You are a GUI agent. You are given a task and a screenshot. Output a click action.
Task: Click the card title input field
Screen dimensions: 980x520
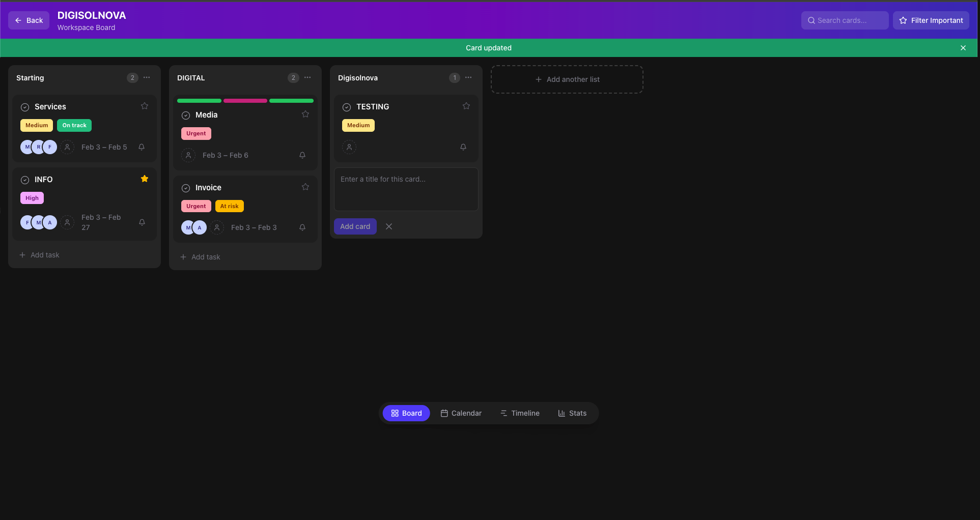(406, 189)
